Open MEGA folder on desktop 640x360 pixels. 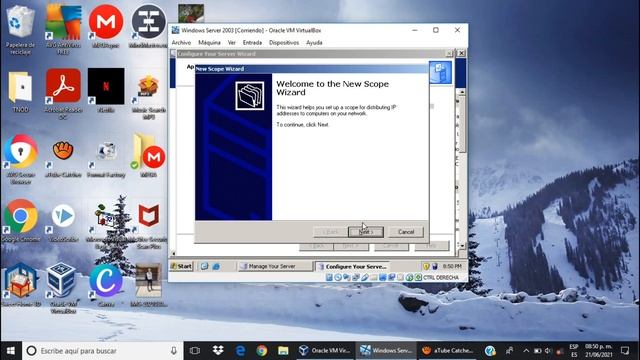point(149,156)
